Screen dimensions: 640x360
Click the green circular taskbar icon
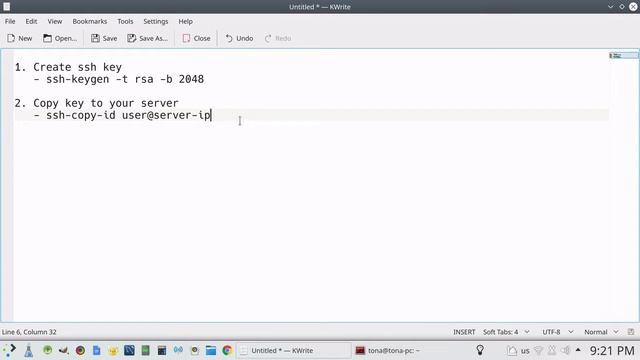click(47, 350)
